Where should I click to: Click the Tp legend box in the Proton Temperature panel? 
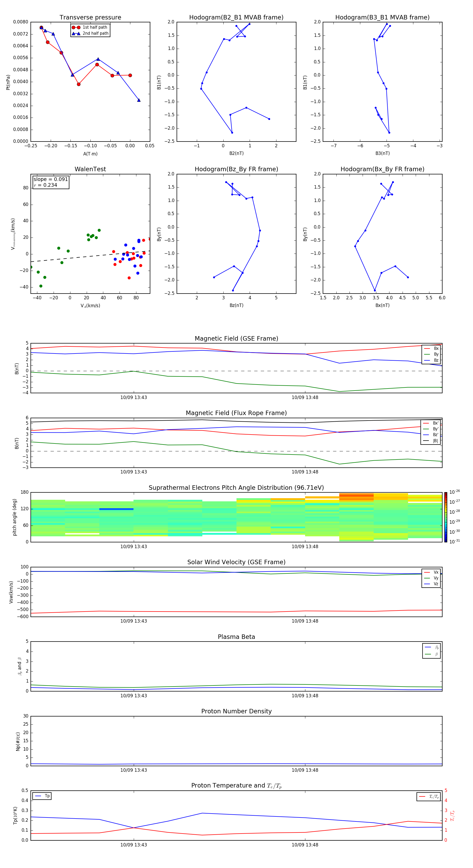tap(42, 796)
